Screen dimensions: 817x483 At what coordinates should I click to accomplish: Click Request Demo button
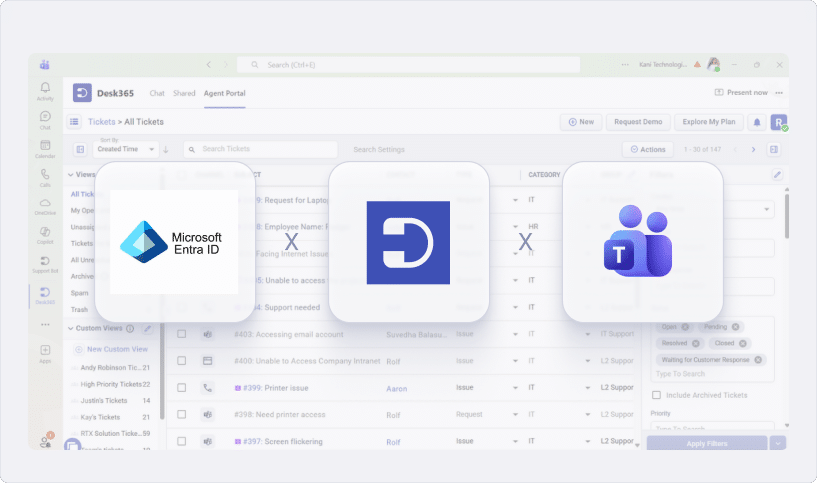[x=638, y=122]
